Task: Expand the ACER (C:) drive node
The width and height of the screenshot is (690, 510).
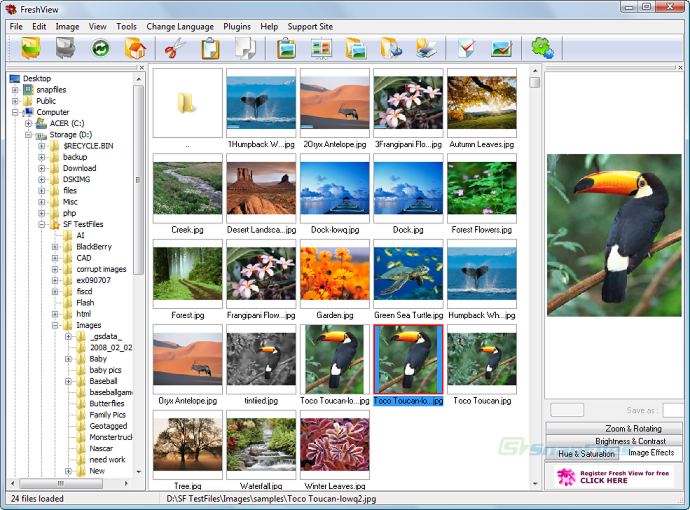Action: [x=29, y=123]
